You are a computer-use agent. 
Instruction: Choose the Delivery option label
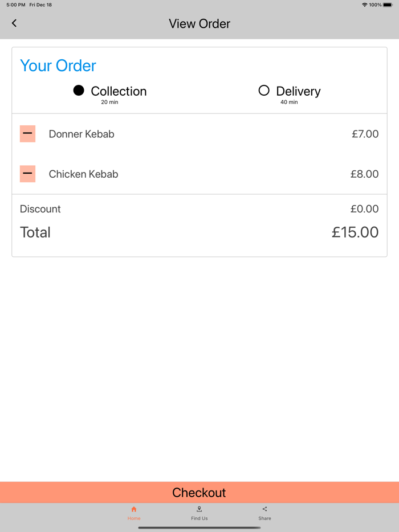pyautogui.click(x=298, y=91)
